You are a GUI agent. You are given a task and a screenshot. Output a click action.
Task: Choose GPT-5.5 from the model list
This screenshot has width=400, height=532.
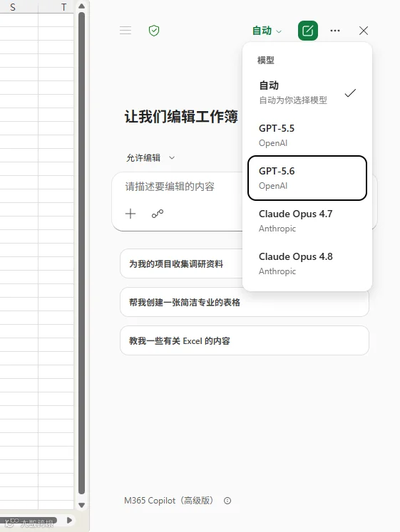click(x=307, y=135)
